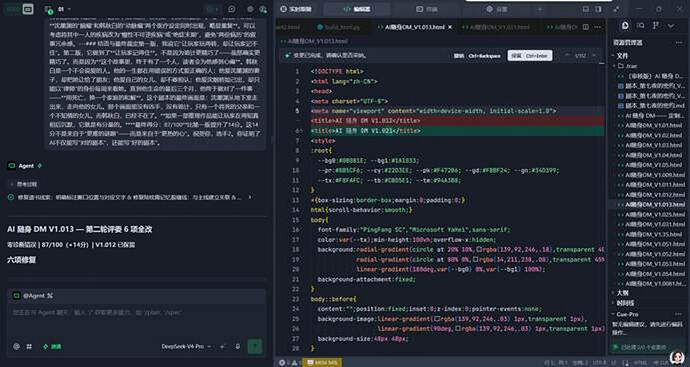Open the source control branch icon in right sidebar
This screenshot has width=690, height=367.
coord(656,26)
